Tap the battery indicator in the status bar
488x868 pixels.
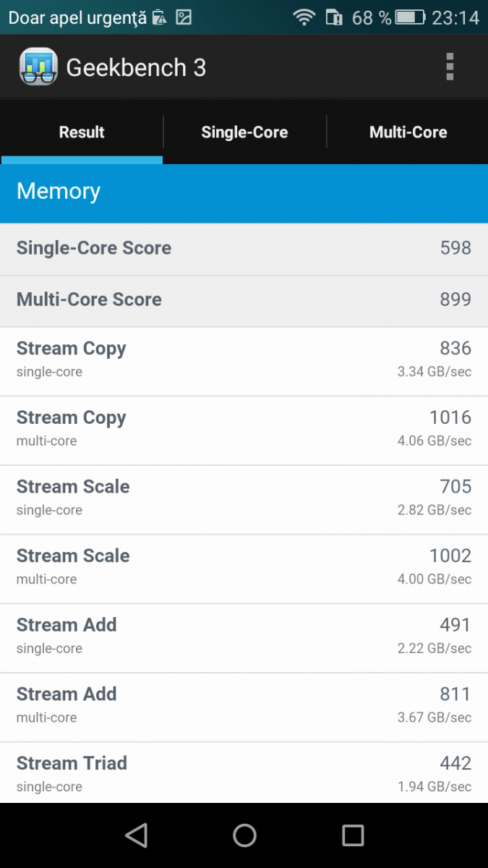[x=410, y=17]
